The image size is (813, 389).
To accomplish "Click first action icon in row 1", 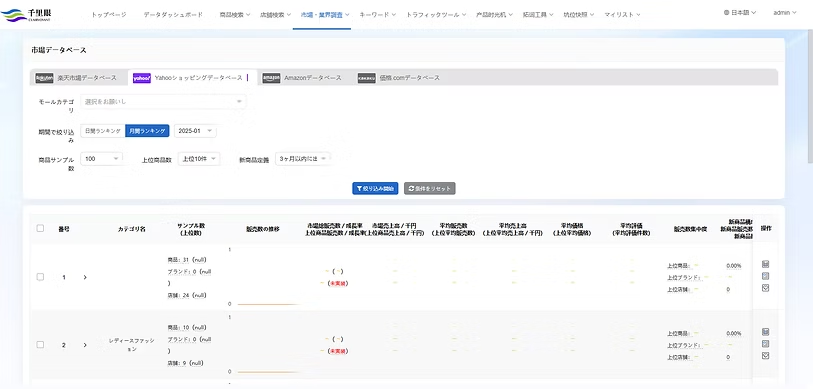I will (765, 264).
